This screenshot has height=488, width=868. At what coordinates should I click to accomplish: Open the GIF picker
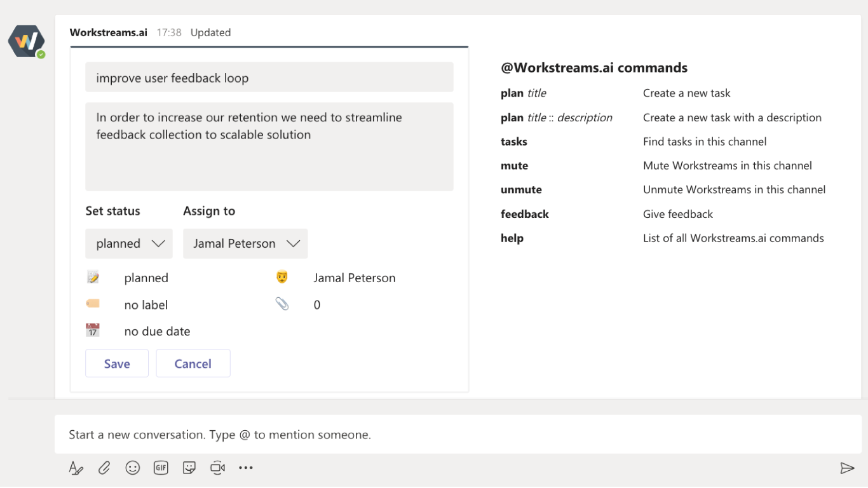click(x=161, y=468)
